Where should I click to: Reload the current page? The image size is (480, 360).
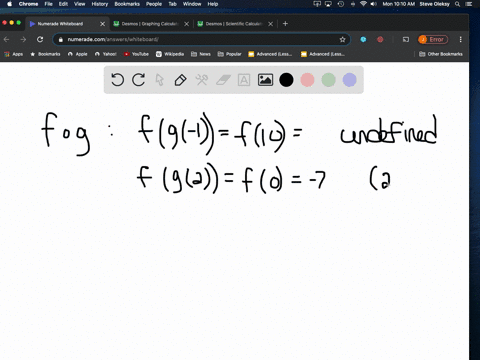point(40,39)
